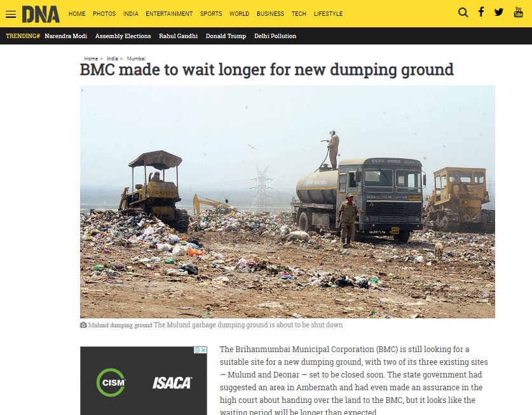Select the BUSINESS menu item
The image size is (532, 415).
click(270, 14)
